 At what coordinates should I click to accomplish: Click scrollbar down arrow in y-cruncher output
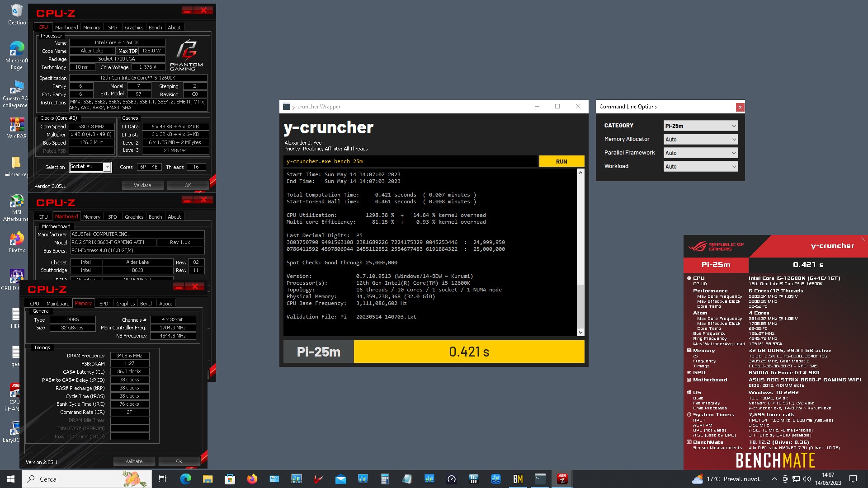580,333
